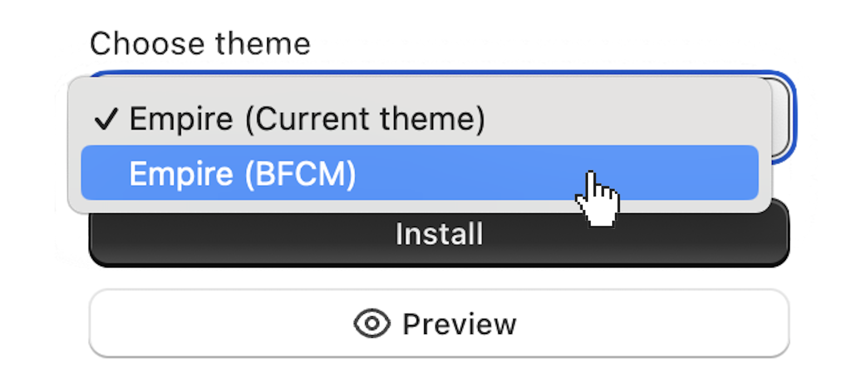
Task: Click the checkmark beside Empire (Current theme)
Action: click(x=107, y=119)
